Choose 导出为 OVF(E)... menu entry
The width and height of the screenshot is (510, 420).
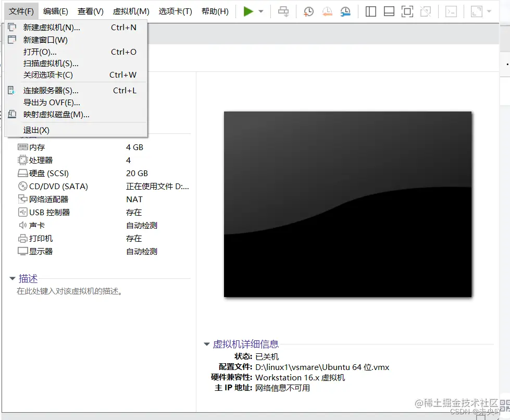tap(76, 103)
